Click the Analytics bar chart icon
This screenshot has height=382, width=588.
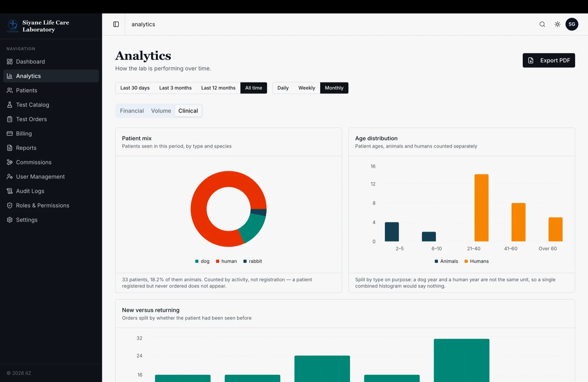pyautogui.click(x=10, y=76)
